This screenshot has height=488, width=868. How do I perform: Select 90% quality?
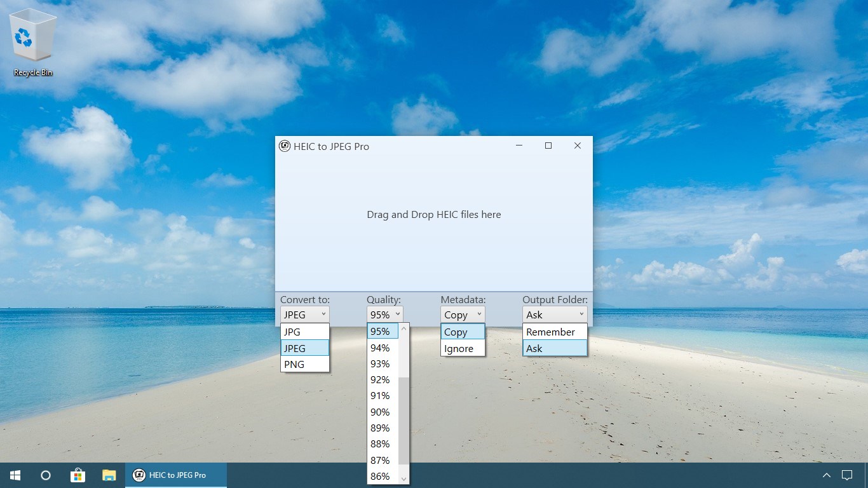(383, 412)
